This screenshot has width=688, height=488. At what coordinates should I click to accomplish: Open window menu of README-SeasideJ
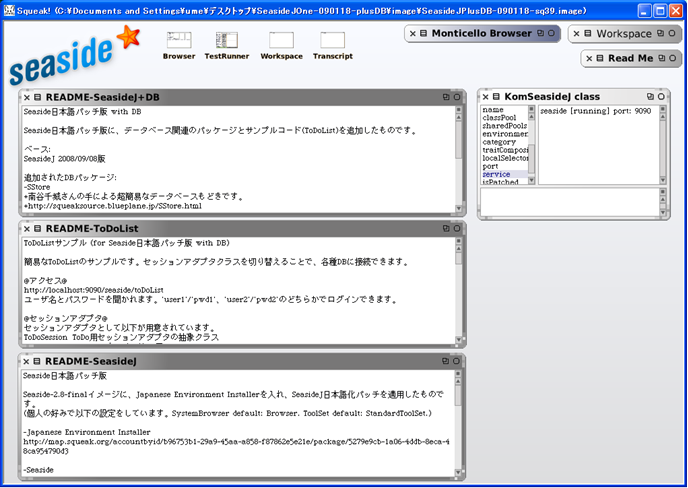[37, 361]
